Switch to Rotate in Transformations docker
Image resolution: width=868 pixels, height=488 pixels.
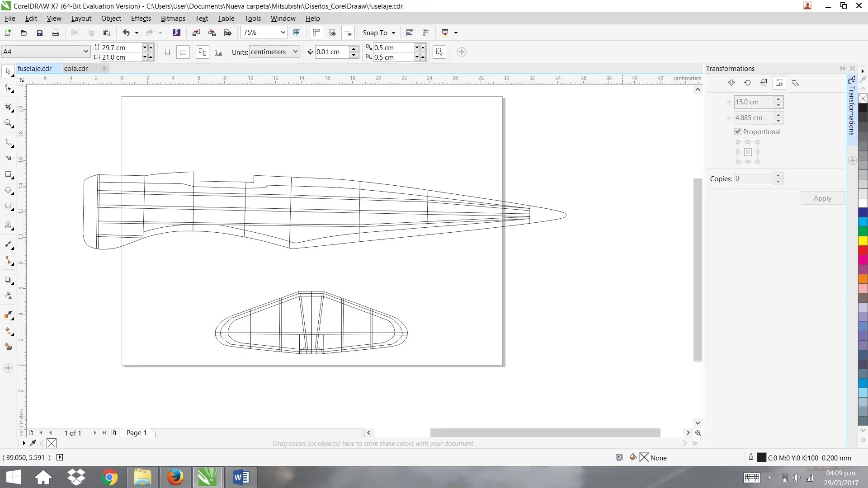[747, 83]
